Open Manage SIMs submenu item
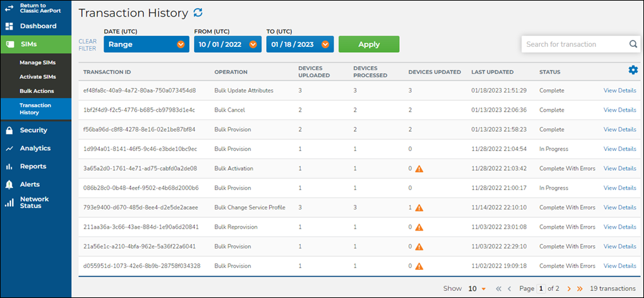The image size is (644, 298). pos(38,63)
